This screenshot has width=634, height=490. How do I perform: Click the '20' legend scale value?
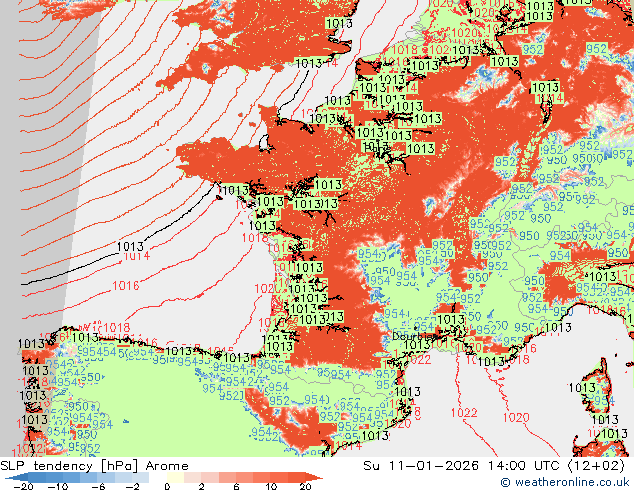(305, 486)
